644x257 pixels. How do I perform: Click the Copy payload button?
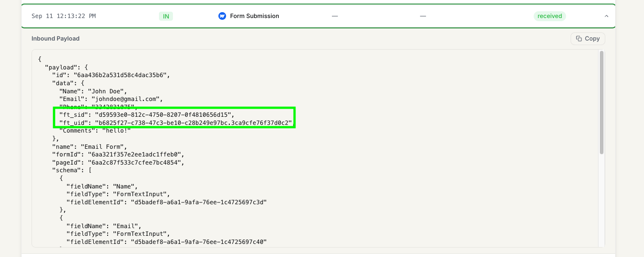click(588, 39)
